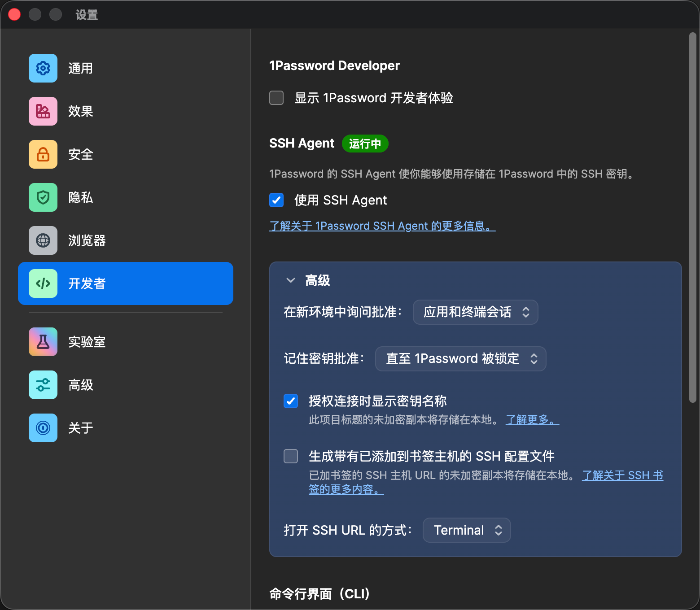Open the 记住密钥批准 dropdown
The width and height of the screenshot is (700, 610).
pos(460,359)
